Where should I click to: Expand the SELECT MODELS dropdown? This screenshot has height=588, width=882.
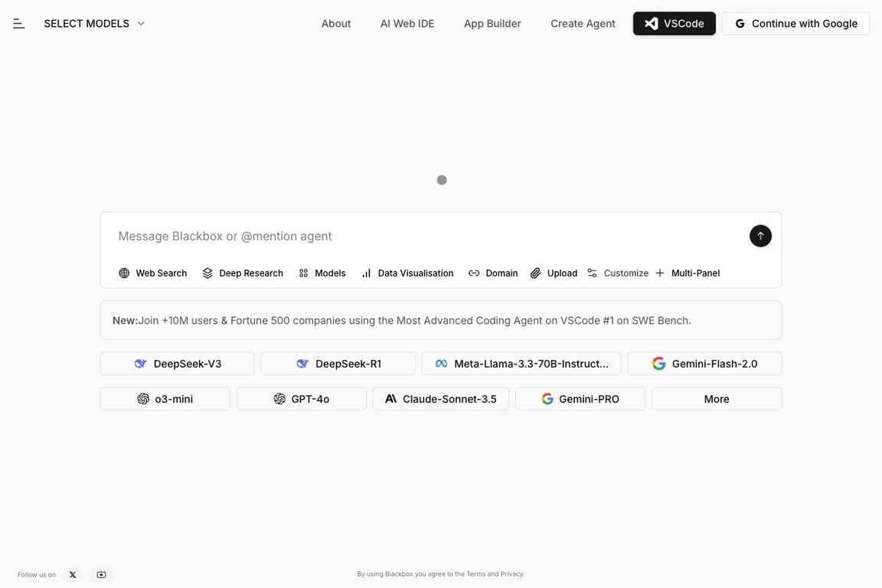point(94,24)
